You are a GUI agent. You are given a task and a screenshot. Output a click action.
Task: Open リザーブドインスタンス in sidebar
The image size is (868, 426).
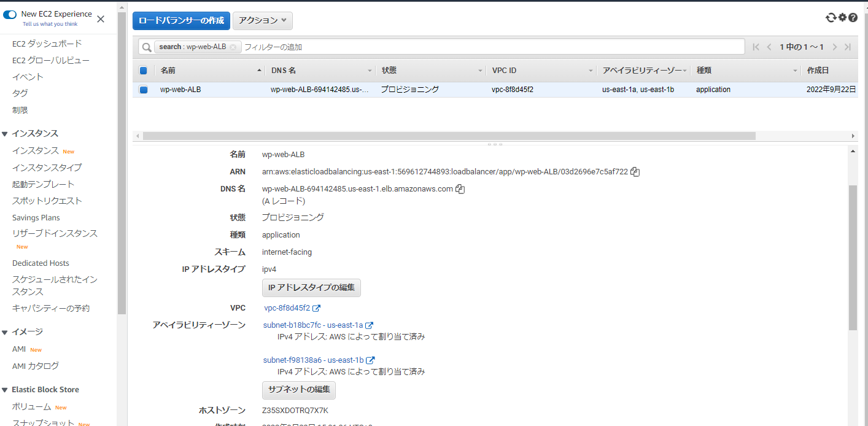tap(55, 233)
